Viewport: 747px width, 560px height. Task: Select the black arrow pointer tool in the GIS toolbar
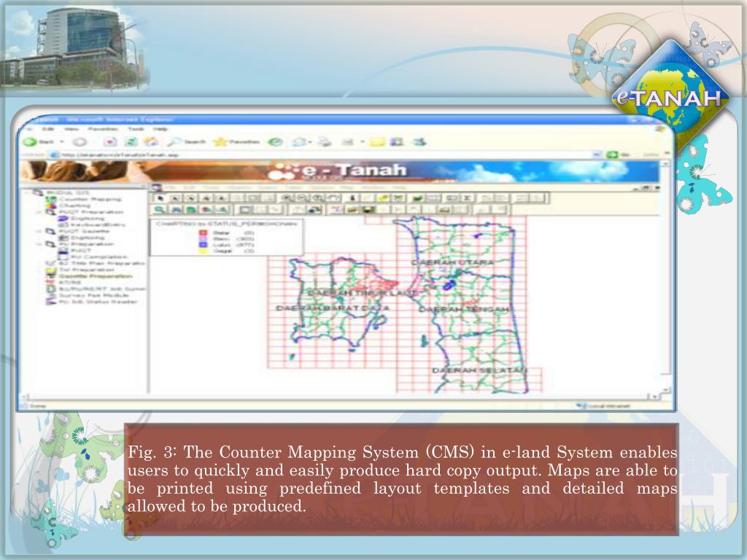pos(160,198)
